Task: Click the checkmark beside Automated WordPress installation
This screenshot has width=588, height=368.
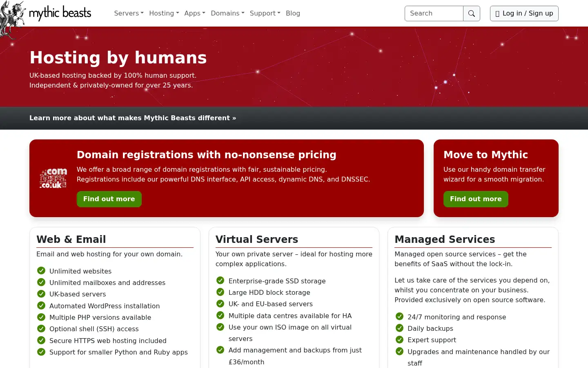Action: click(x=41, y=305)
